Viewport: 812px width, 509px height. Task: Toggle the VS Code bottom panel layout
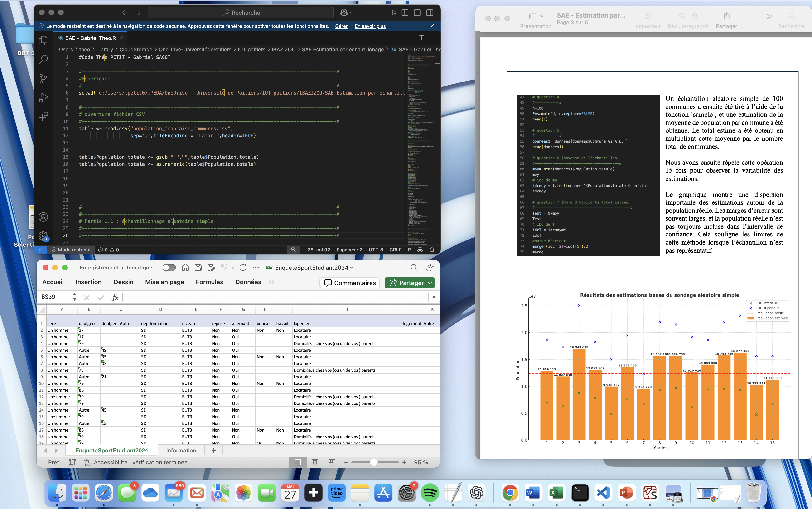(x=417, y=12)
